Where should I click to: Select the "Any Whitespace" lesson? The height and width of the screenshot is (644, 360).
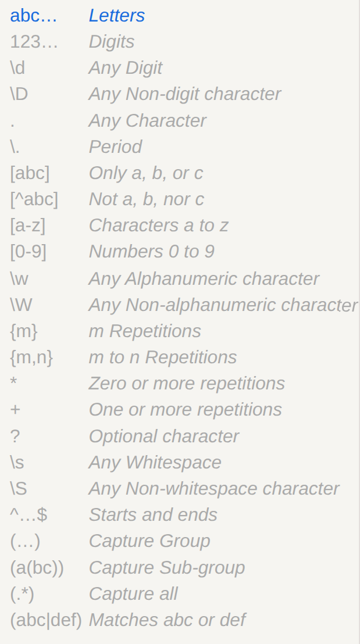(155, 463)
